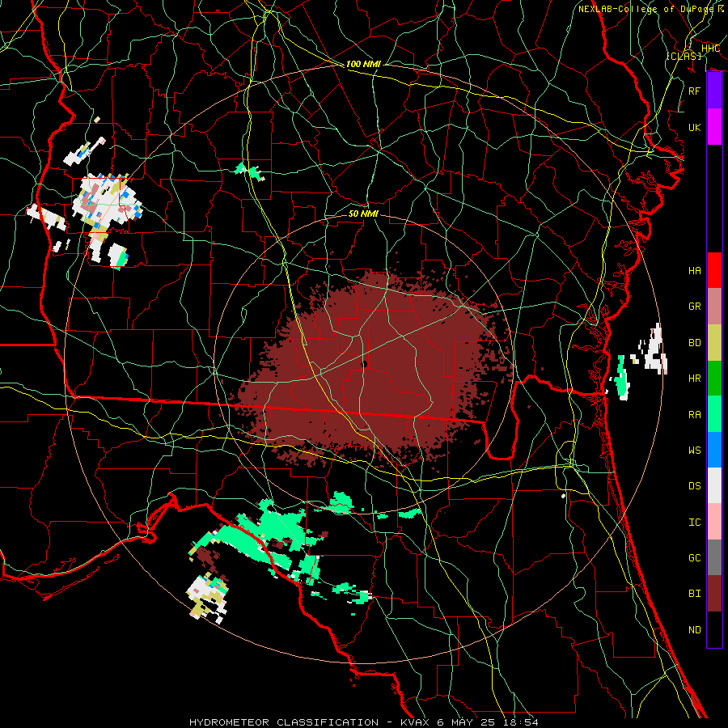Click the ND black legend swatch

tap(714, 629)
